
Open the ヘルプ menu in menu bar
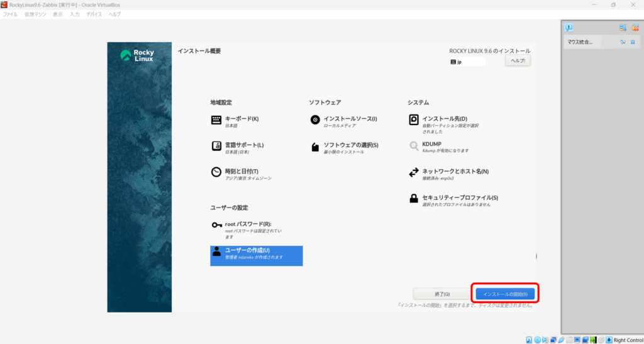pos(114,14)
